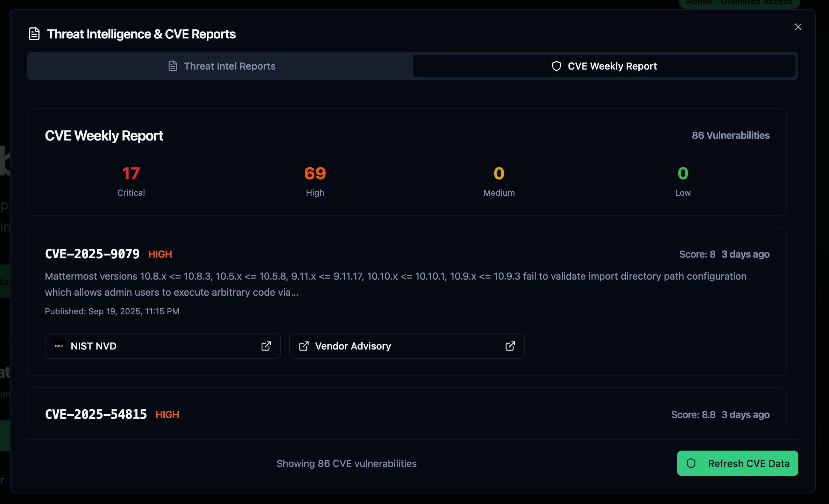Click the 86 Vulnerabilities label
829x504 pixels.
(x=730, y=136)
